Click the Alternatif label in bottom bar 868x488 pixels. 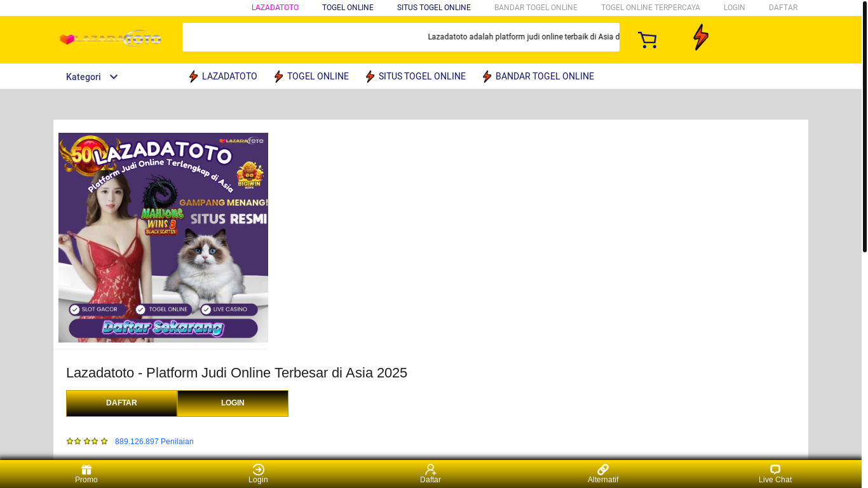click(603, 480)
